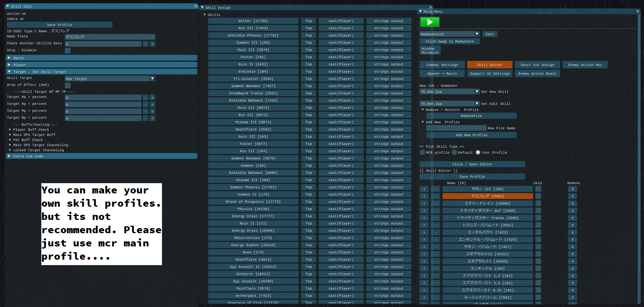This screenshot has width=644, height=307.
Task: Collapse the Skill Edit window triangle
Action: [x=8, y=6]
